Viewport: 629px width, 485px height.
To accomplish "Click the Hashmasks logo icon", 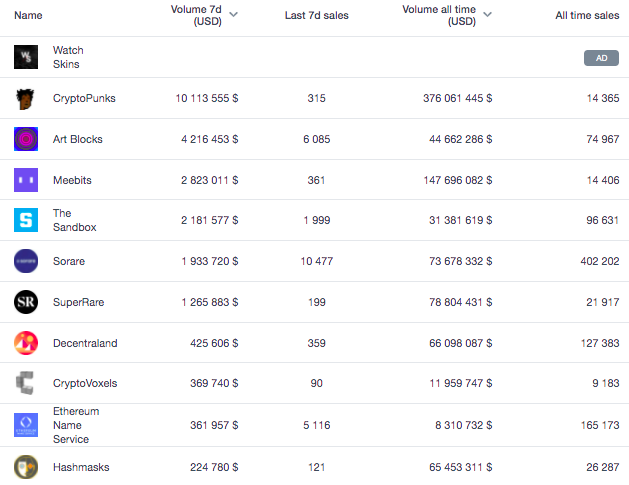I will pos(26,467).
